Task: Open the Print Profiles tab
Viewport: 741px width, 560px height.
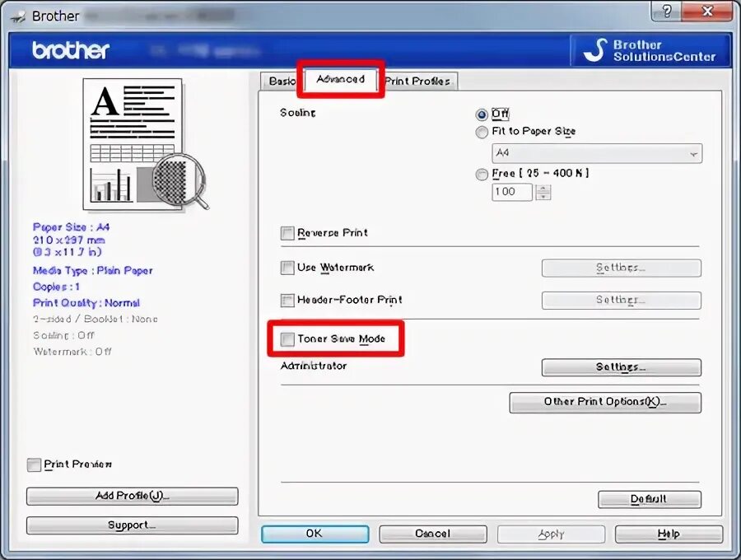Action: 417,82
